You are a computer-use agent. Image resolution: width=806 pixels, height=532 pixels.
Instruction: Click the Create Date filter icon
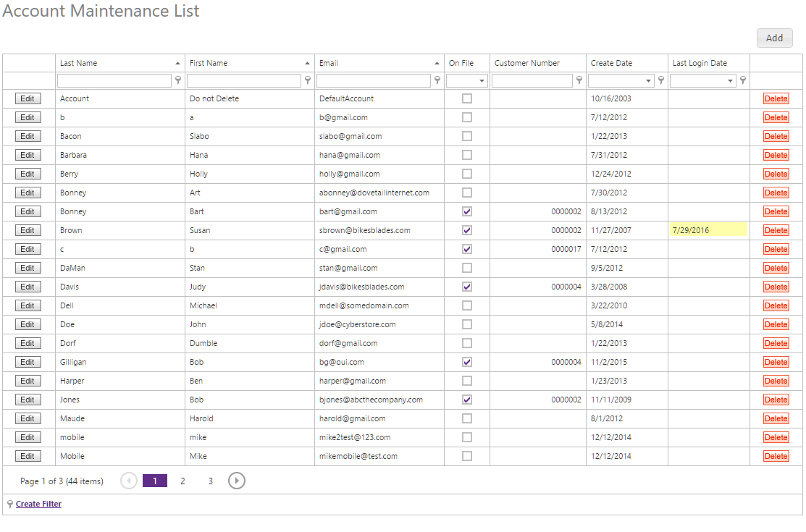point(661,80)
